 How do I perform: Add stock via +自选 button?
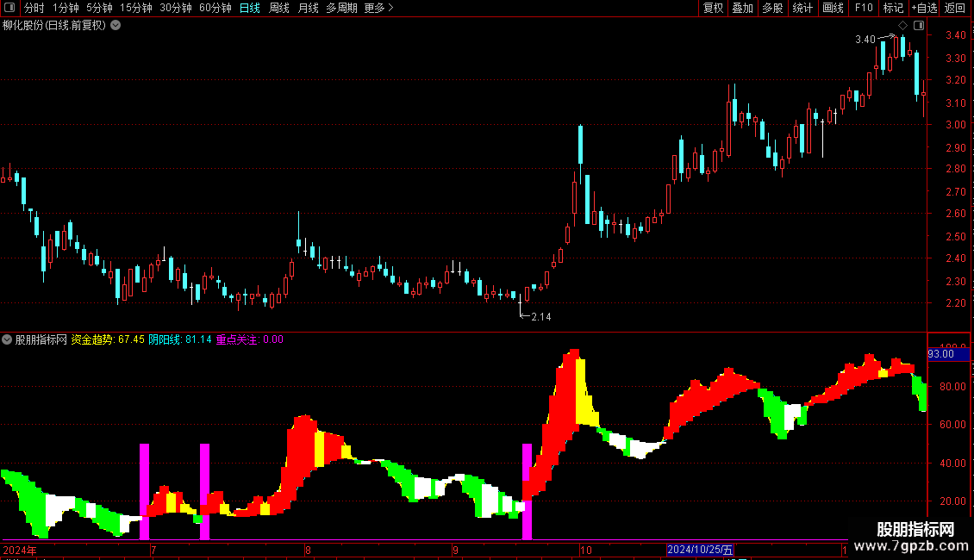[x=924, y=8]
